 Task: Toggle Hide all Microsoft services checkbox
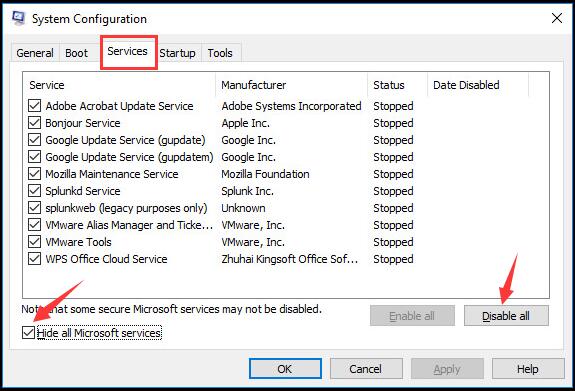click(x=28, y=333)
